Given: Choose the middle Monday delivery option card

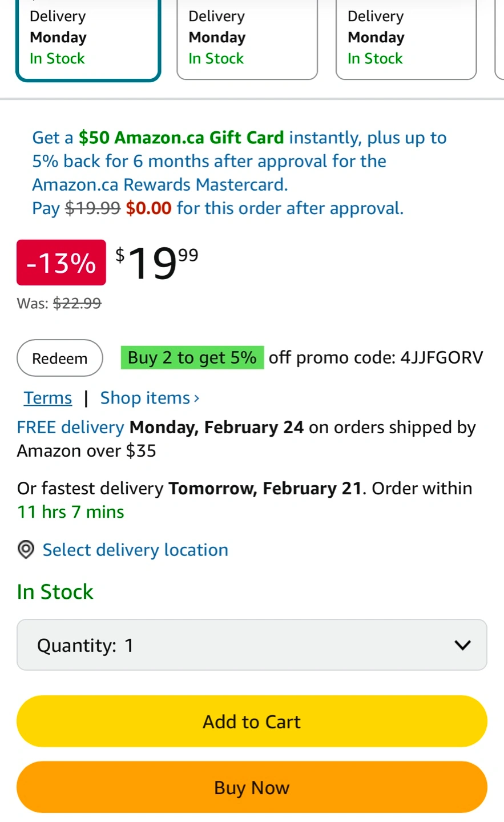Looking at the screenshot, I should coord(247,39).
